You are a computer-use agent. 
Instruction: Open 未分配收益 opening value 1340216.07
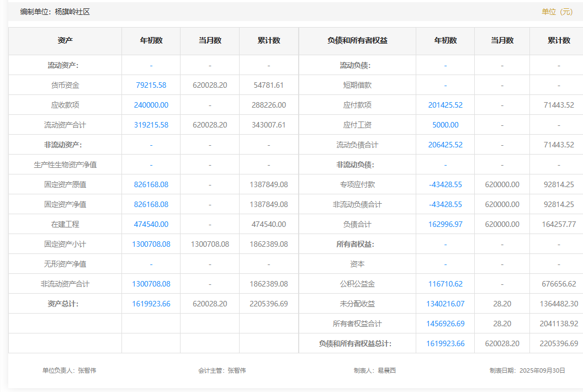[445, 304]
